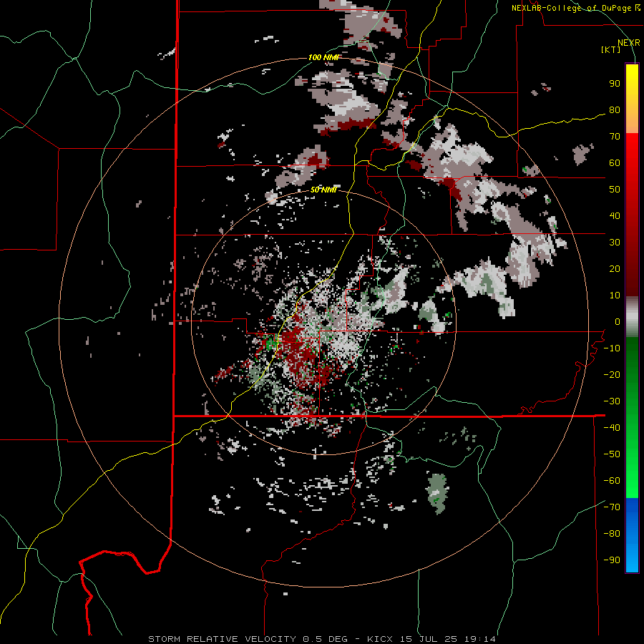Click the -40 value on the velocity scale
This screenshot has height=644, width=644.
612,428
